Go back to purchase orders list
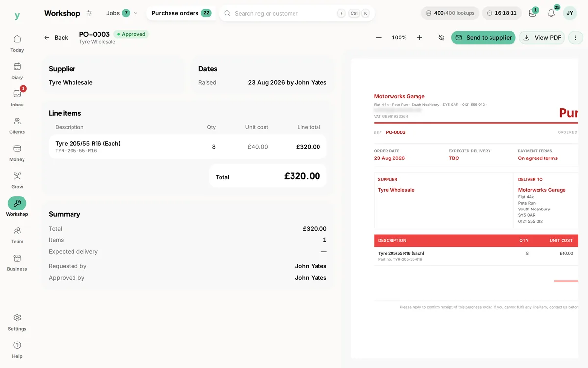588x368 pixels. click(x=56, y=38)
